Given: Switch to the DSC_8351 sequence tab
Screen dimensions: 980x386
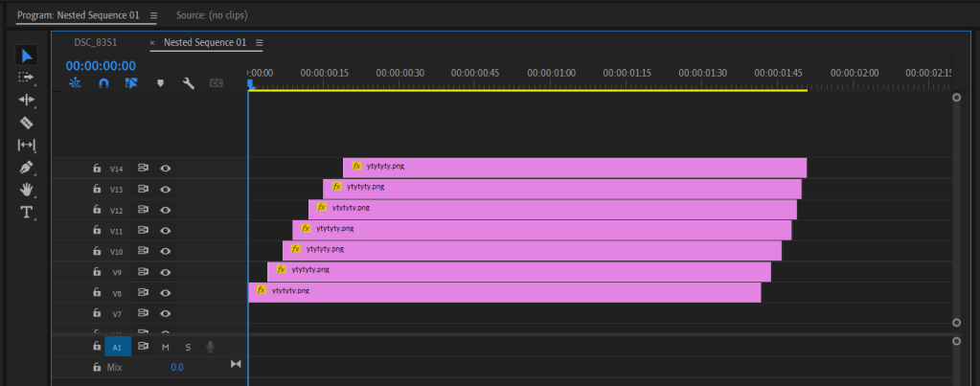Looking at the screenshot, I should tap(96, 43).
